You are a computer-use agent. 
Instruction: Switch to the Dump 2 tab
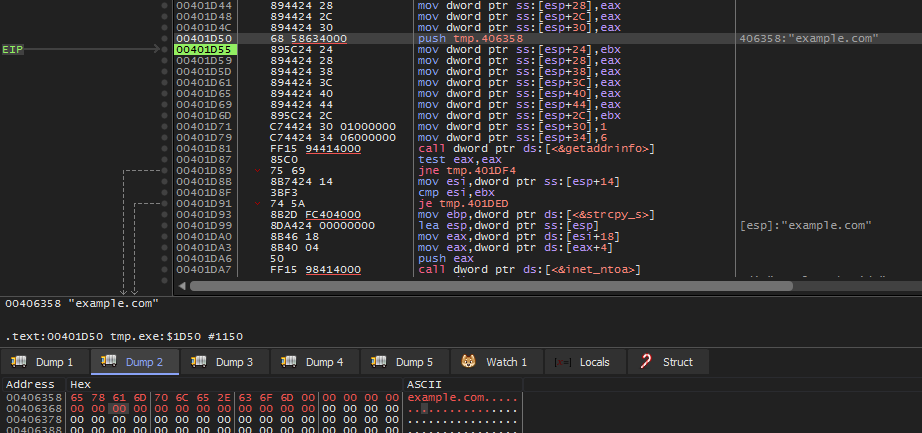(x=135, y=362)
